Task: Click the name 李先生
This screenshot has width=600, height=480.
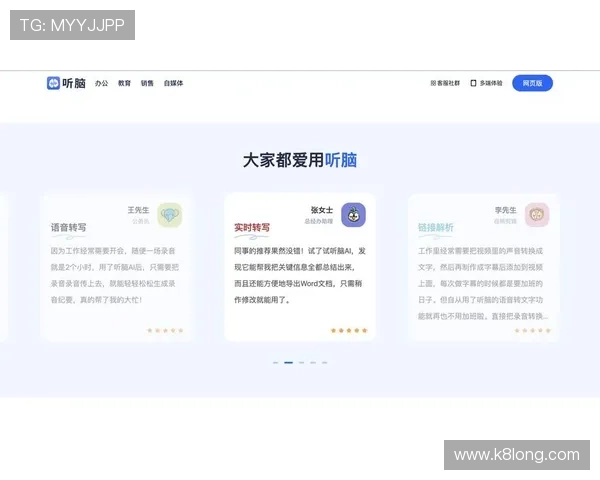Action: click(x=505, y=210)
